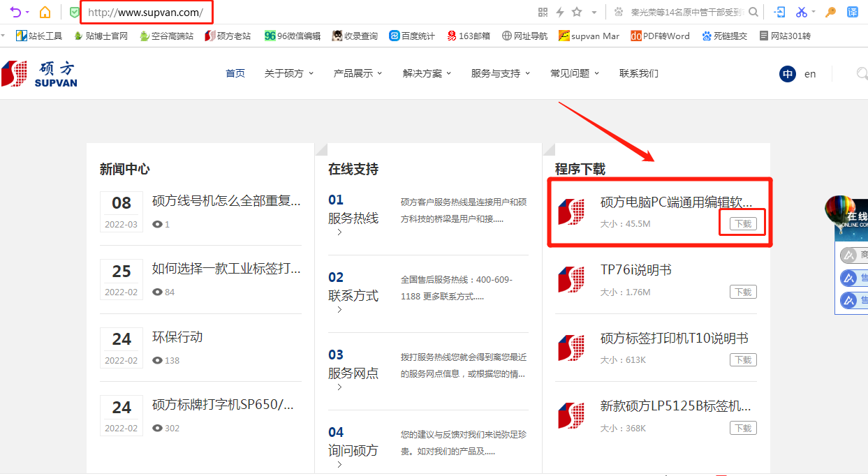868x476 pixels.
Task: Select the 首页 menu item
Action: click(x=235, y=73)
